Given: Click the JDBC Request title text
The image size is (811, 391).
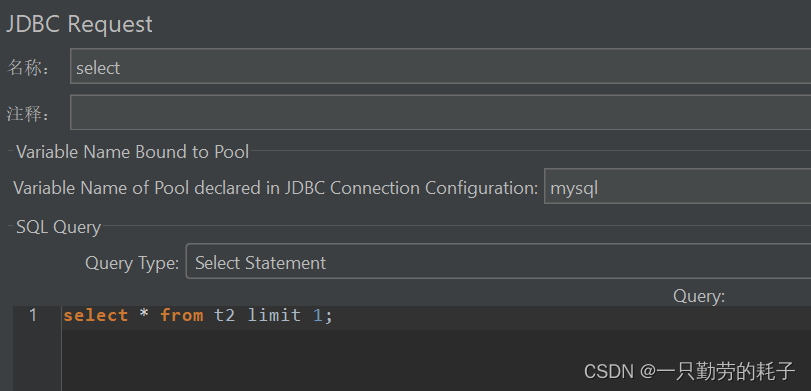Looking at the screenshot, I should pos(79,24).
